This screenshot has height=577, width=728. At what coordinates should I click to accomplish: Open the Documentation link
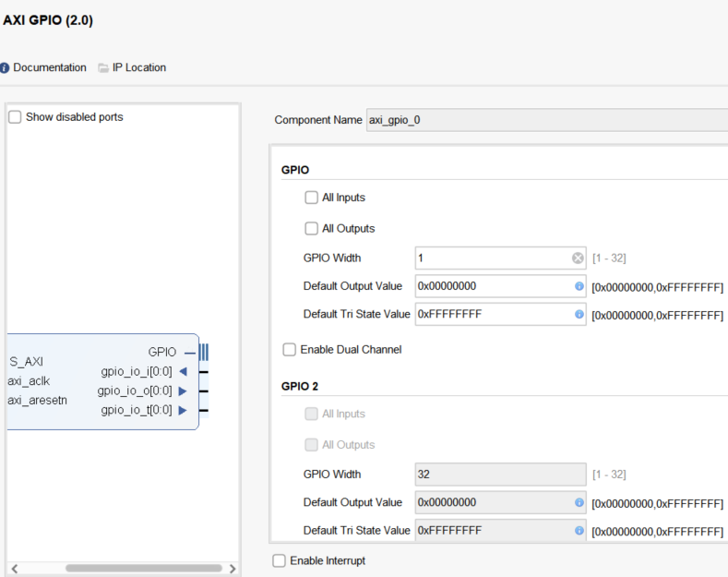point(50,67)
